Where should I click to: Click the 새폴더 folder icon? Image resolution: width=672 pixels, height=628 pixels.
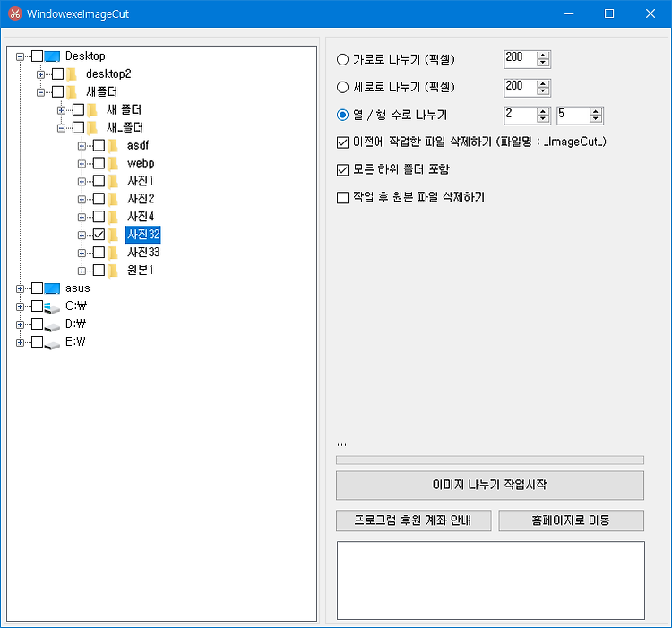click(x=72, y=92)
